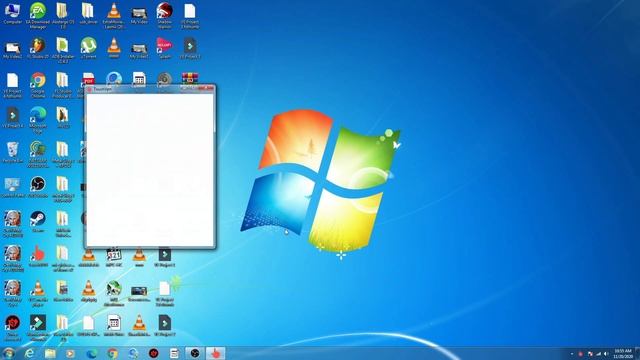Open Windows Media Player from the taskbar

click(x=70, y=353)
